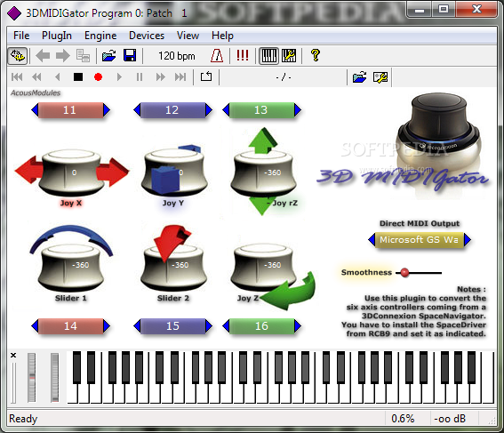Open the PlugIn menu

[57, 36]
